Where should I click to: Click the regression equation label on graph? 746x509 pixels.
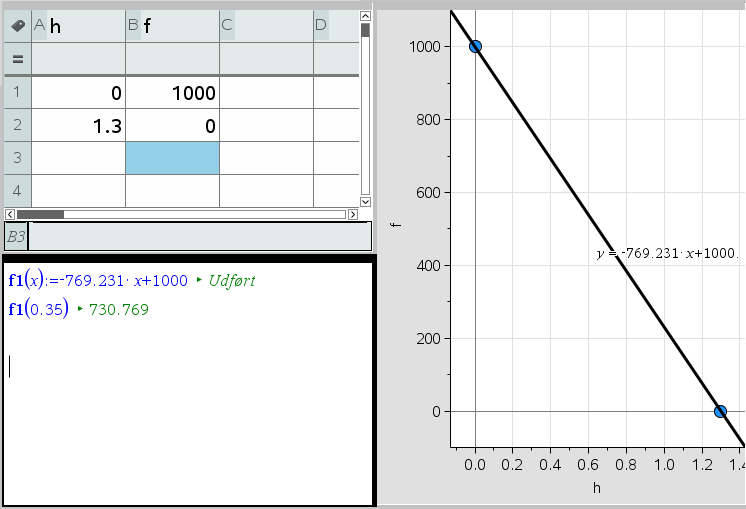(666, 254)
